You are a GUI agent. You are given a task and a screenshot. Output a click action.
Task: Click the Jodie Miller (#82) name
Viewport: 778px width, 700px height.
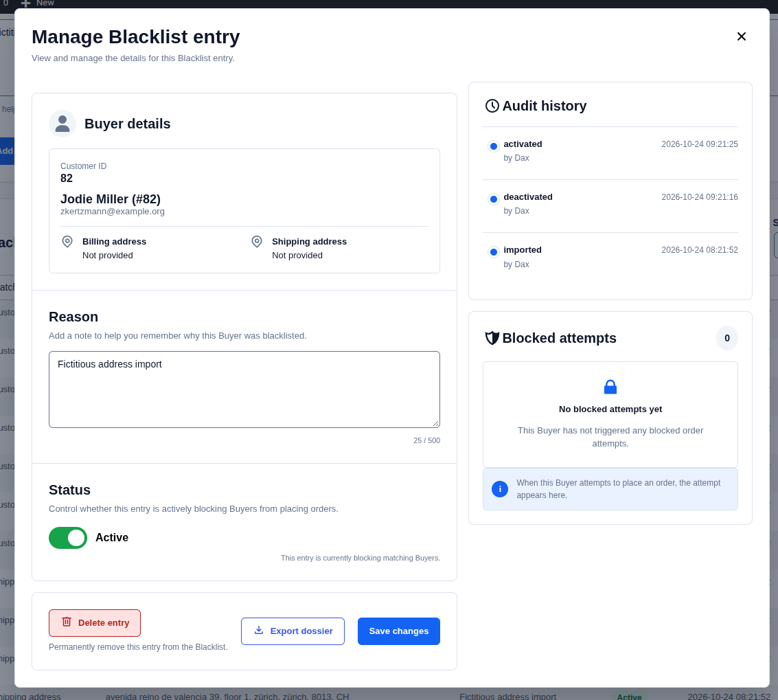tap(111, 199)
